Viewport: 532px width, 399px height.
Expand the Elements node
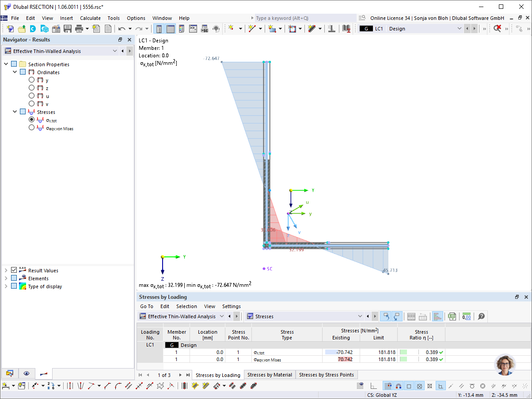(x=6, y=279)
